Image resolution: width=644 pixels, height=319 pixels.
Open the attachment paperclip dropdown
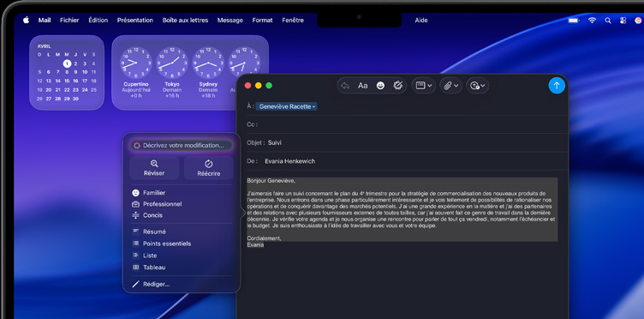[x=451, y=86]
